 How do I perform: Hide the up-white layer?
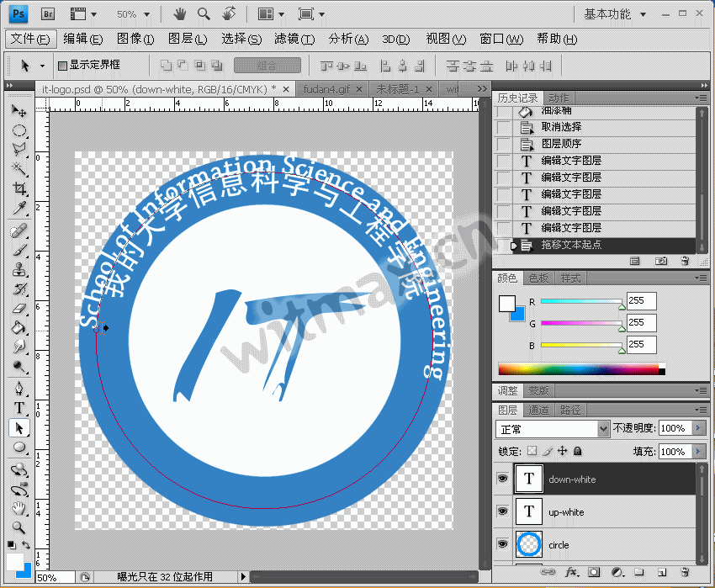click(x=502, y=511)
